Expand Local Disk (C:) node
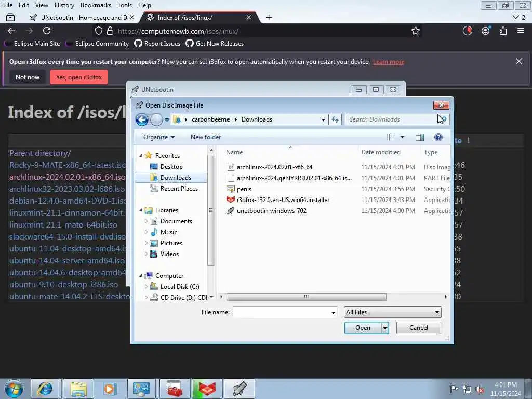The height and width of the screenshot is (399, 532). click(x=146, y=287)
